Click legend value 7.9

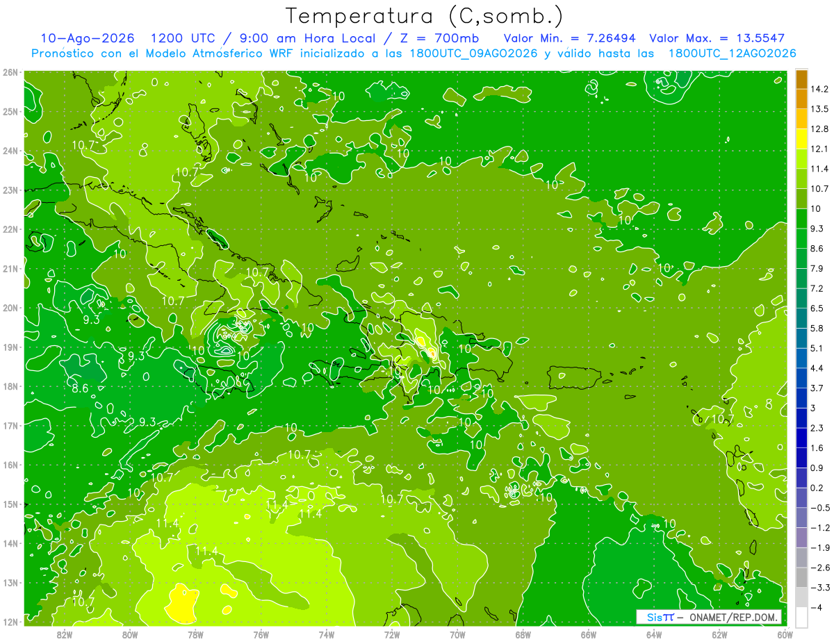(x=817, y=268)
